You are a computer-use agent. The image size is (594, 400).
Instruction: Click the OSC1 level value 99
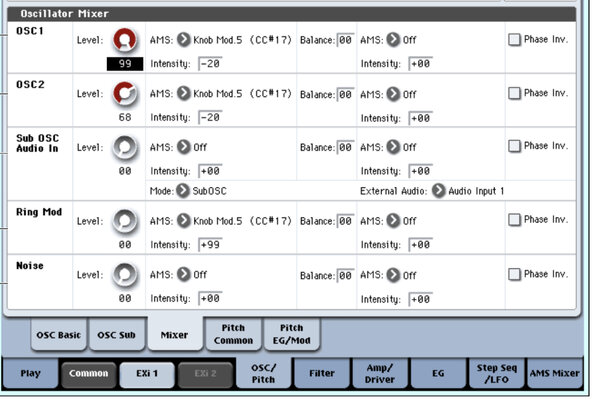point(125,64)
